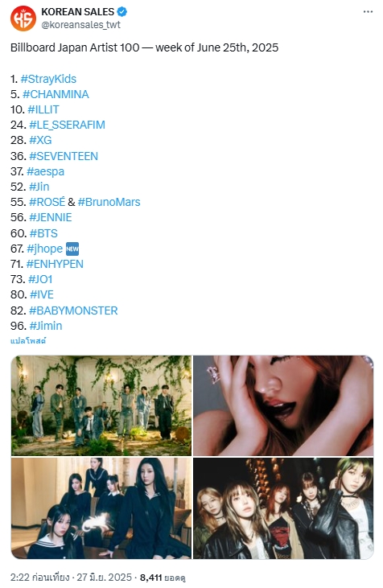Open the ILLIT sailor uniform photo

click(101, 508)
